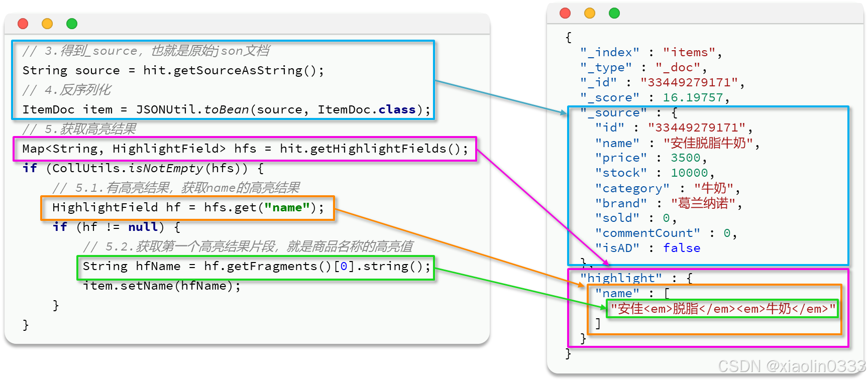Click the '"category" : "牛奶"' JSON line

tap(668, 188)
